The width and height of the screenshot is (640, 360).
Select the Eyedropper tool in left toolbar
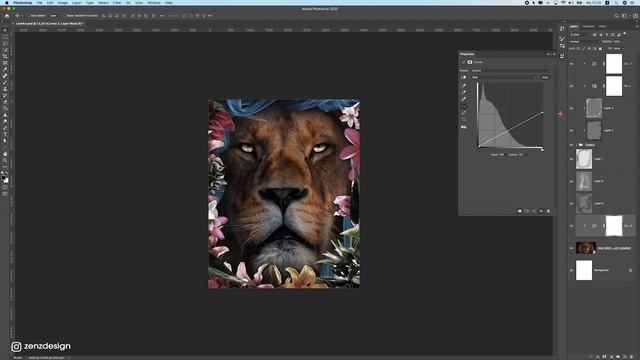tap(5, 69)
